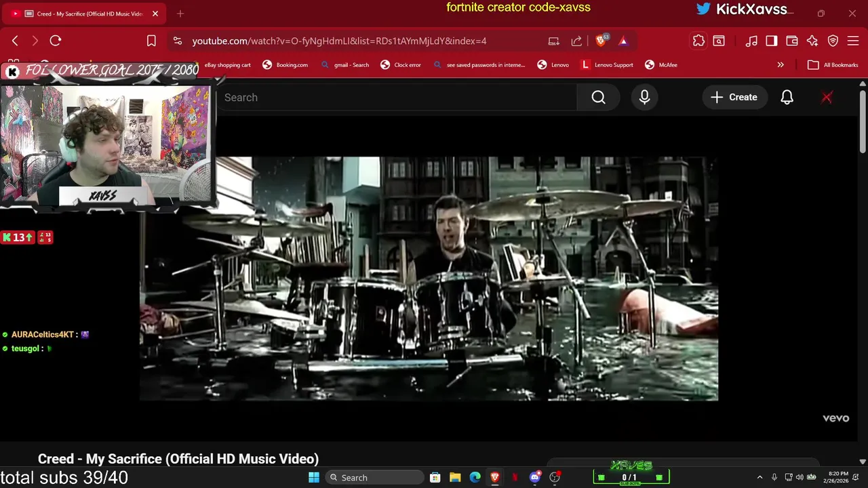The height and width of the screenshot is (488, 868).
Task: Open Netflix from taskbar
Action: tap(515, 477)
